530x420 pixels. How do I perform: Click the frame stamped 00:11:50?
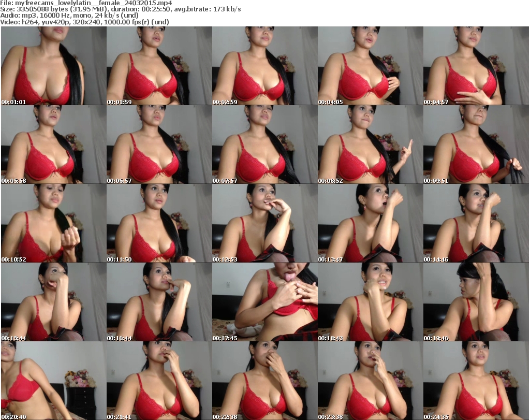point(159,223)
